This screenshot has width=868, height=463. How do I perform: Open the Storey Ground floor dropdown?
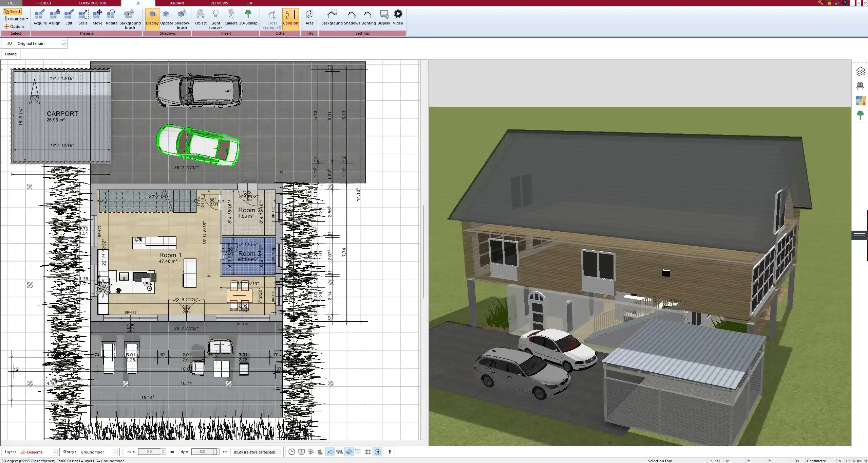click(x=115, y=452)
